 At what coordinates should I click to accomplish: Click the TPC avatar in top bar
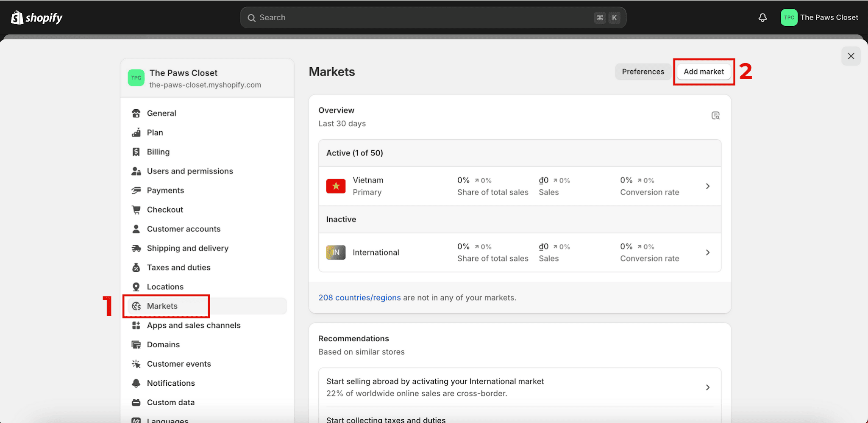click(789, 17)
